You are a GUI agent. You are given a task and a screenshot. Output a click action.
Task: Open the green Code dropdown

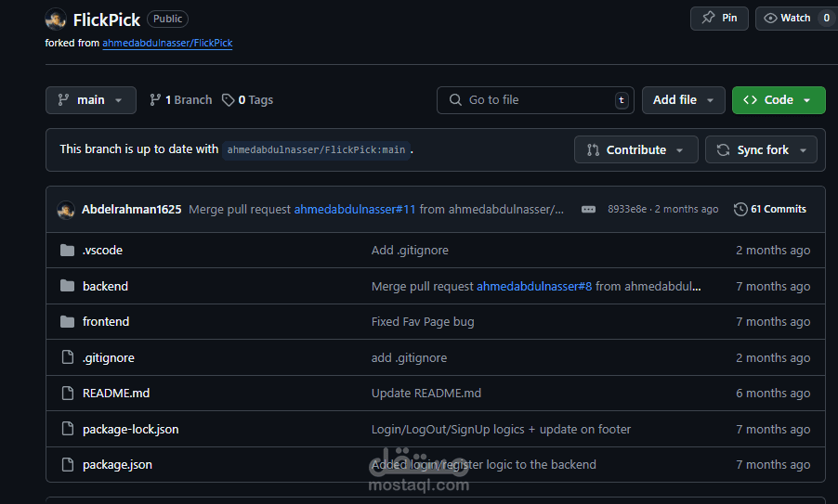(x=779, y=100)
